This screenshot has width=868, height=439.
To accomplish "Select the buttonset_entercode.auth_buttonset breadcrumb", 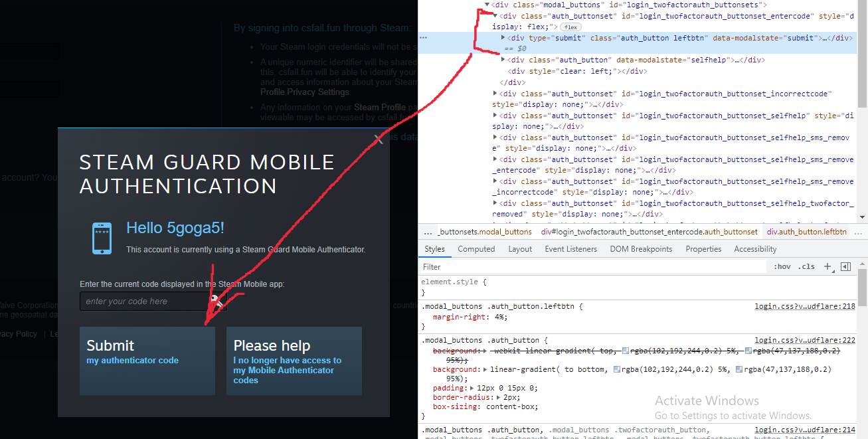I will click(x=650, y=232).
